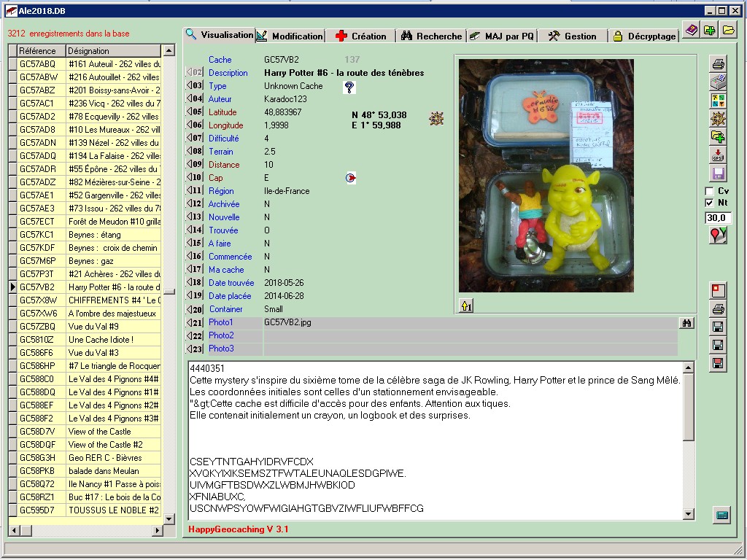Open the Création tab
The width and height of the screenshot is (747, 560).
coord(360,36)
